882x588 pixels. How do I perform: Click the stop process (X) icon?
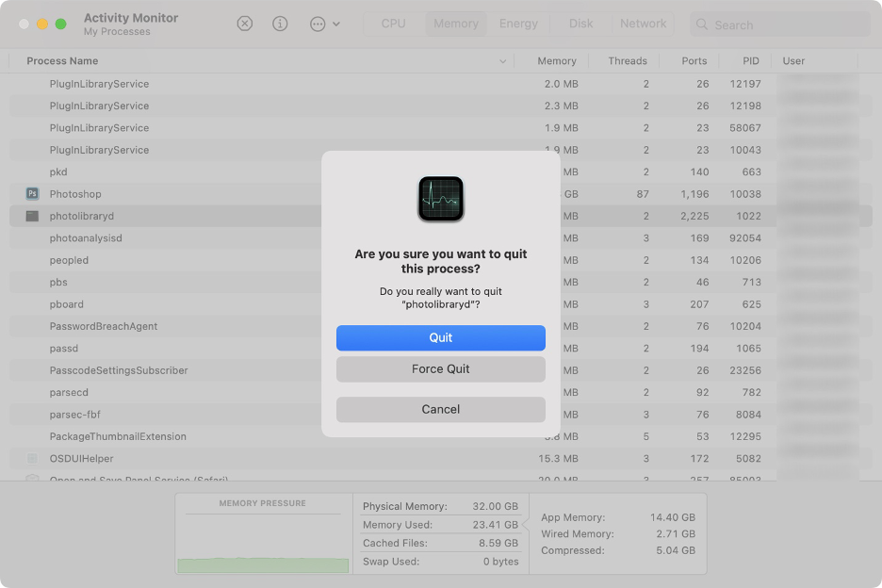pos(244,24)
